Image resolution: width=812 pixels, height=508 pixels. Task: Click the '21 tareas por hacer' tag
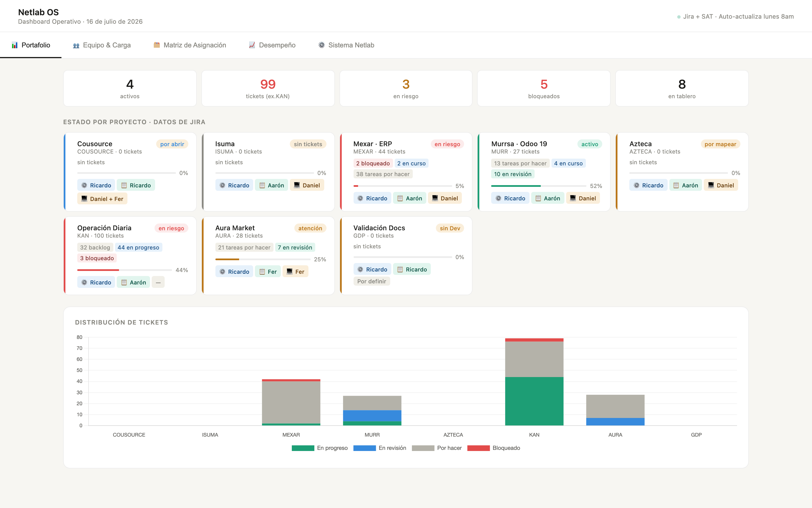click(244, 247)
